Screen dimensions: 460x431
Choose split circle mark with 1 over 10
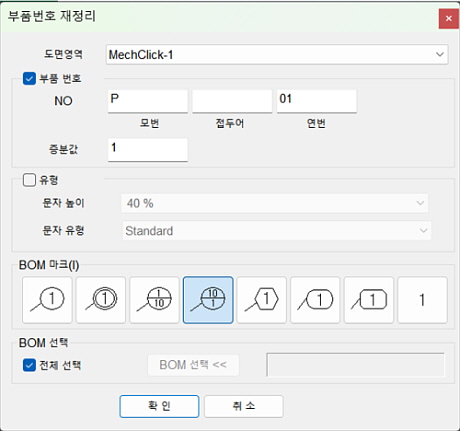[x=154, y=300]
